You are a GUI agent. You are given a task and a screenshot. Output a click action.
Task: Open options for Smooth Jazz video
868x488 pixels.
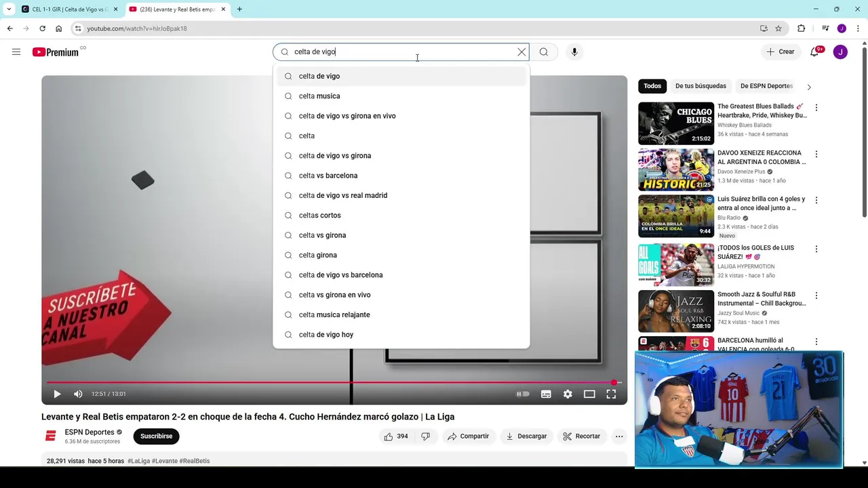pos(816,296)
